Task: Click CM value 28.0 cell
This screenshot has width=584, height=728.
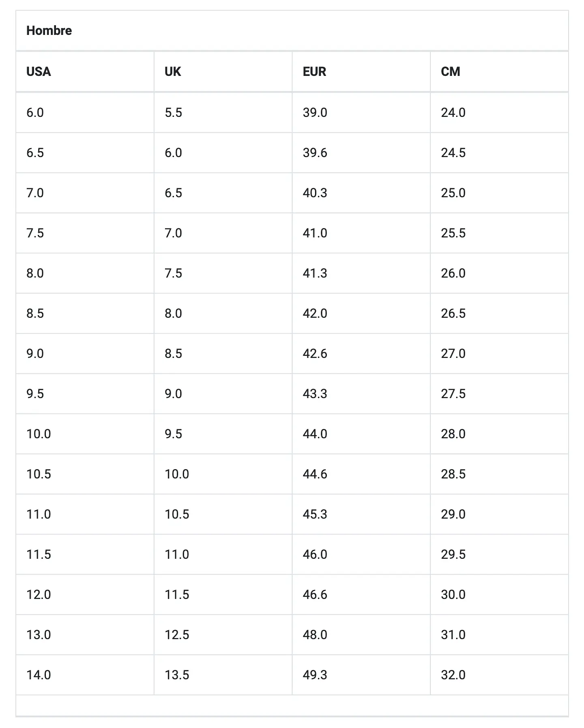Action: click(499, 434)
